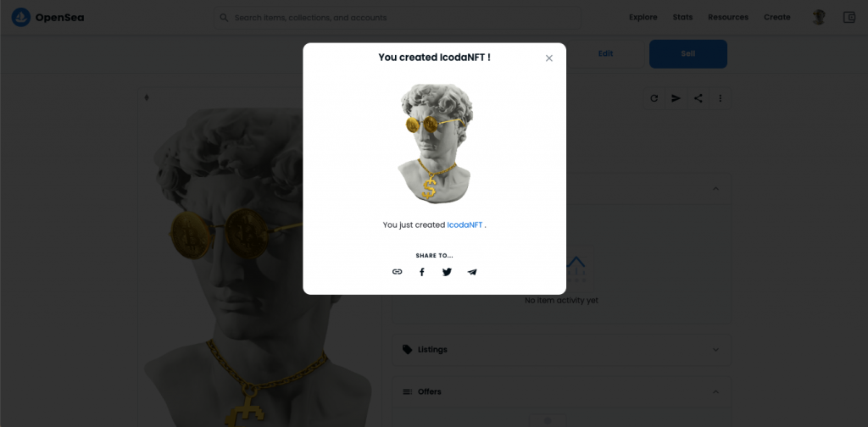Open the profile avatar menu

pyautogui.click(x=819, y=17)
